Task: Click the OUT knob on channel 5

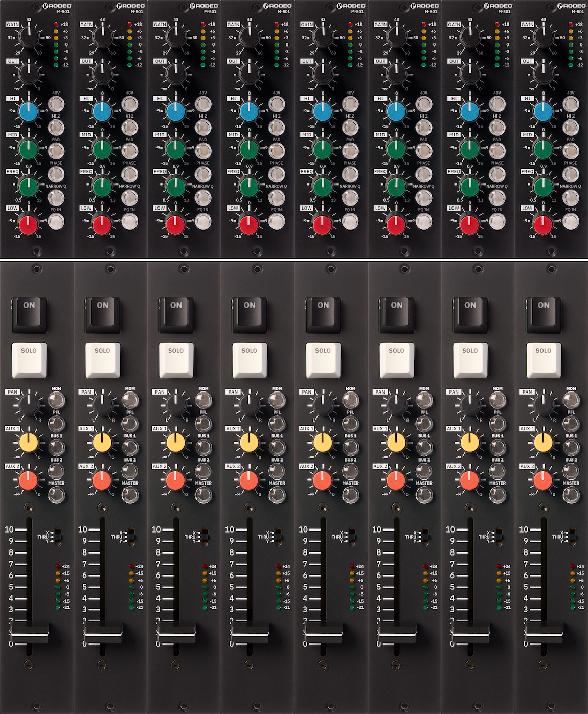Action: click(x=323, y=75)
